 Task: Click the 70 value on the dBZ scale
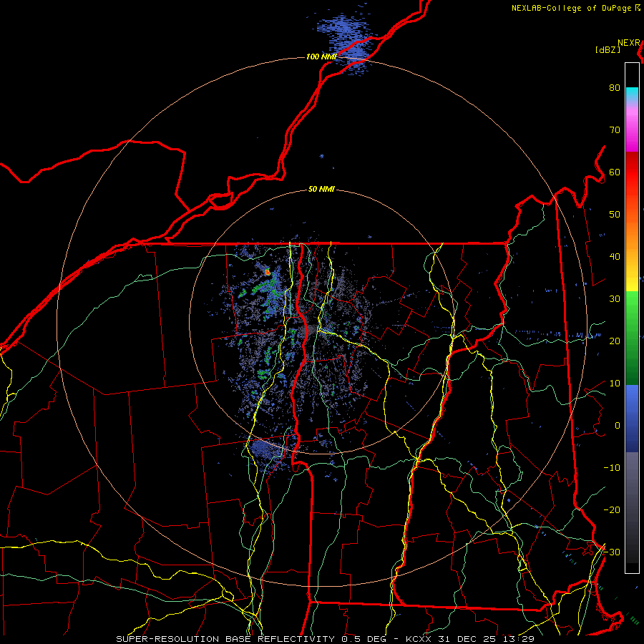(x=615, y=130)
